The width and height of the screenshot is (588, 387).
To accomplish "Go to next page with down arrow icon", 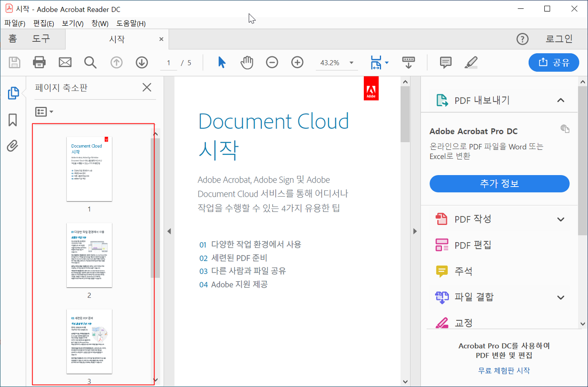I will pos(141,63).
